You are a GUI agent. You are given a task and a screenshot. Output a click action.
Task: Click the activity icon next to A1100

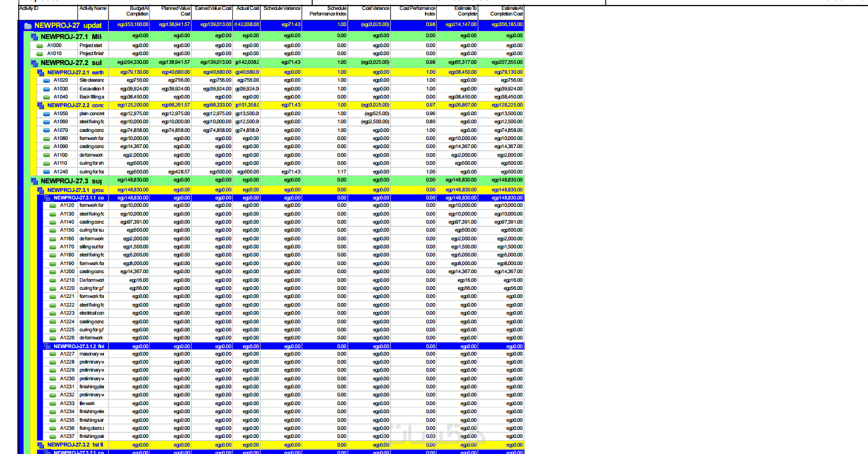(x=46, y=155)
